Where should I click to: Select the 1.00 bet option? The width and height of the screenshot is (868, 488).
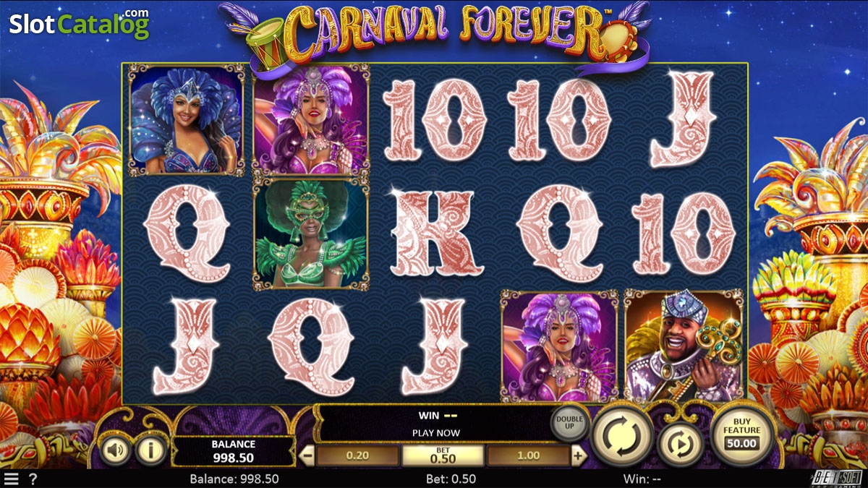pos(528,455)
